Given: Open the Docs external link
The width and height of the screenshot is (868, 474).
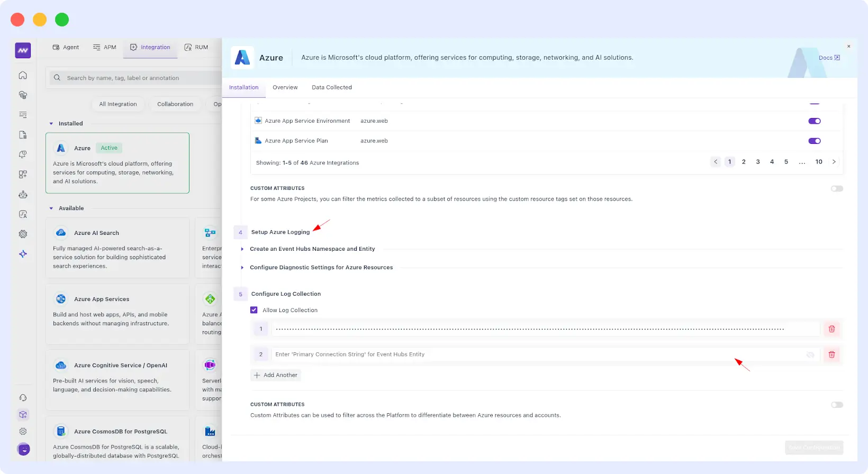Looking at the screenshot, I should point(829,58).
